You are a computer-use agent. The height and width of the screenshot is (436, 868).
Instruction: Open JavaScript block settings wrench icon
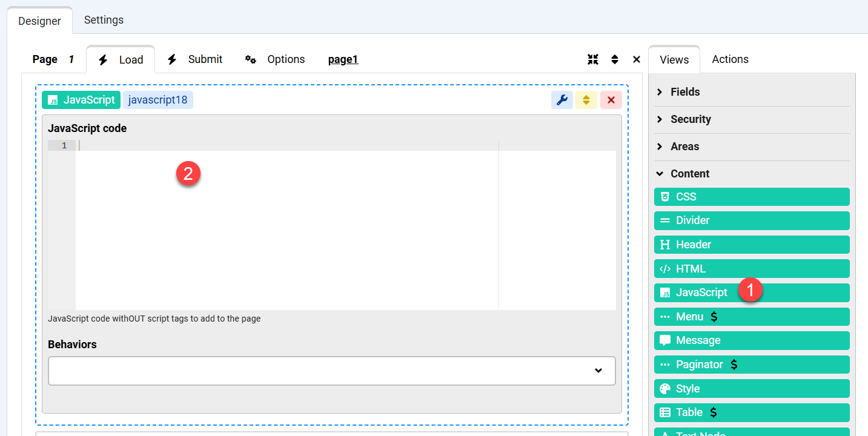coord(562,100)
